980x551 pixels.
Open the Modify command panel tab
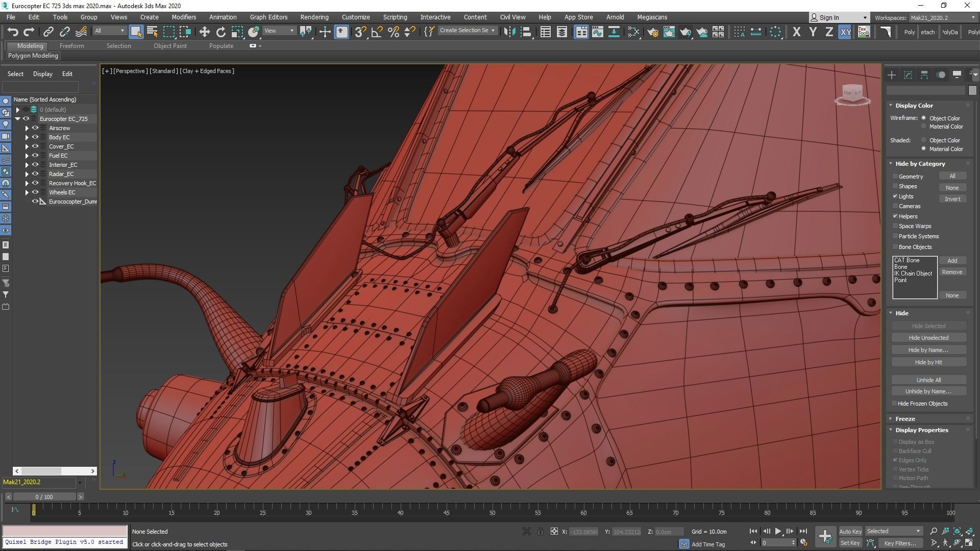coord(908,75)
